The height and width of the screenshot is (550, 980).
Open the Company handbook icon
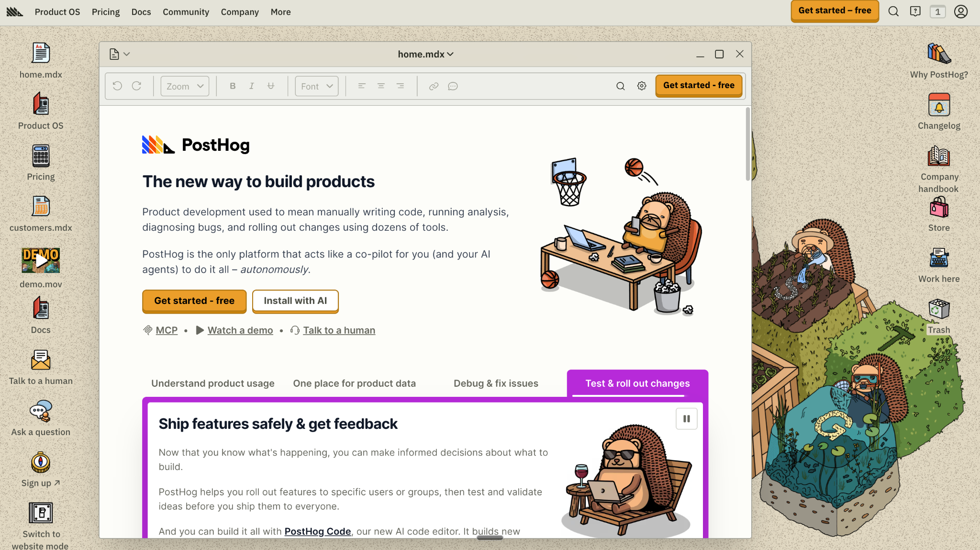pos(939,156)
